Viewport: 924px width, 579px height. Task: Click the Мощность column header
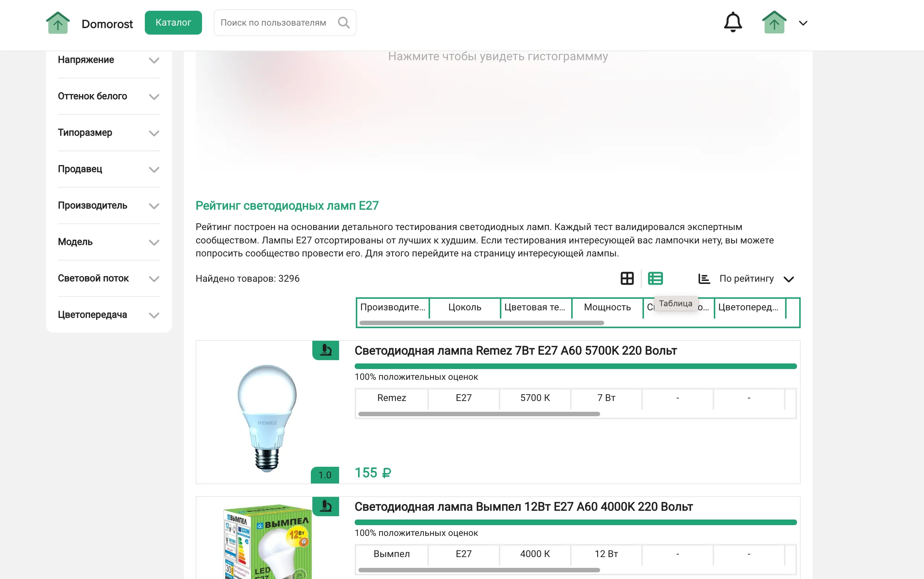(x=607, y=307)
